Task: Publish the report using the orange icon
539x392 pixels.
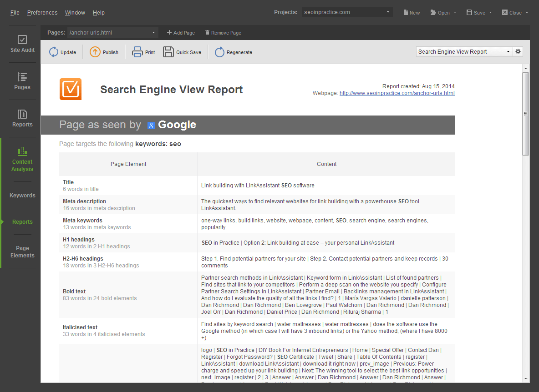Action: 95,52
